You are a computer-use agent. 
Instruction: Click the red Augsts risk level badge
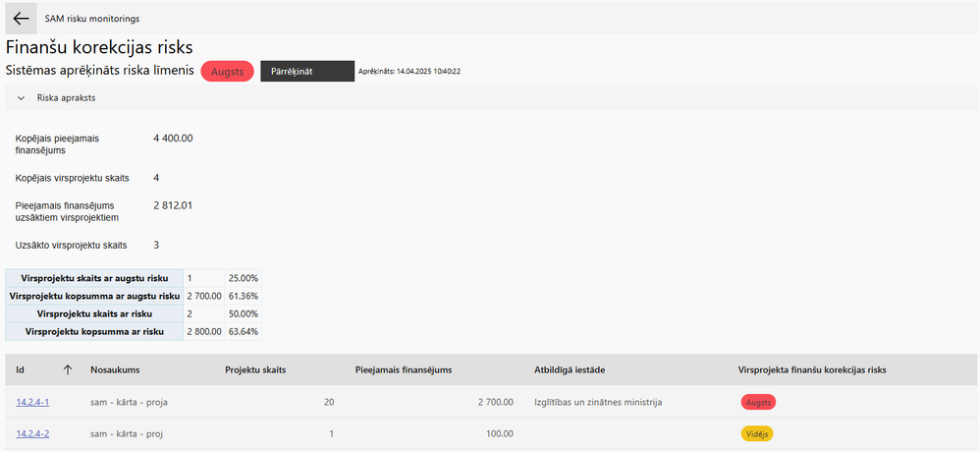[227, 72]
